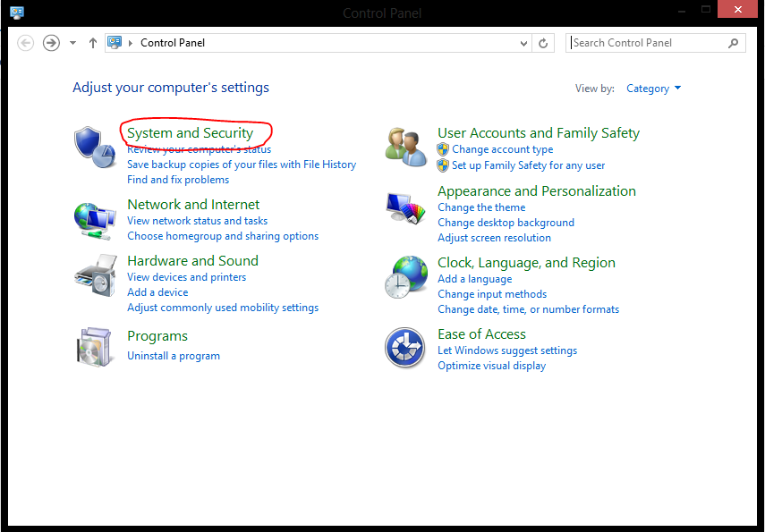
Task: Click shield icon beside Change account type
Action: click(x=443, y=149)
